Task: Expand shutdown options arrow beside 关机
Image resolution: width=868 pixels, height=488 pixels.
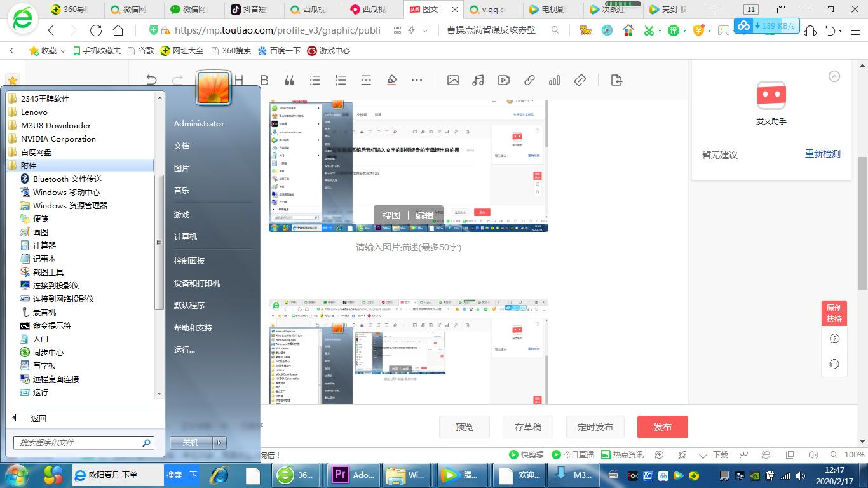Action: coord(219,443)
